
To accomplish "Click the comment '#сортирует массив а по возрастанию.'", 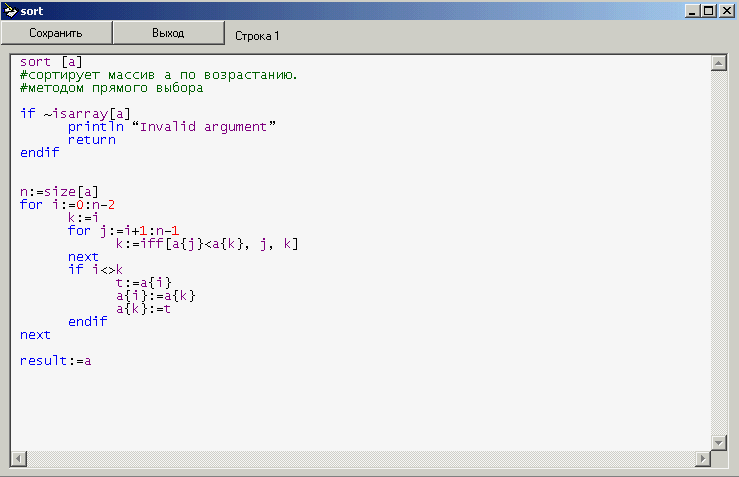I will 158,75.
